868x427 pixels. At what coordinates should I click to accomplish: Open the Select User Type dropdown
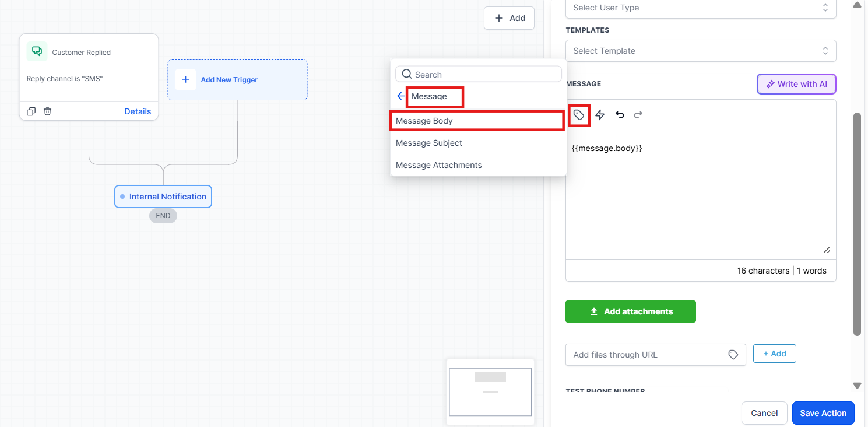pos(700,8)
